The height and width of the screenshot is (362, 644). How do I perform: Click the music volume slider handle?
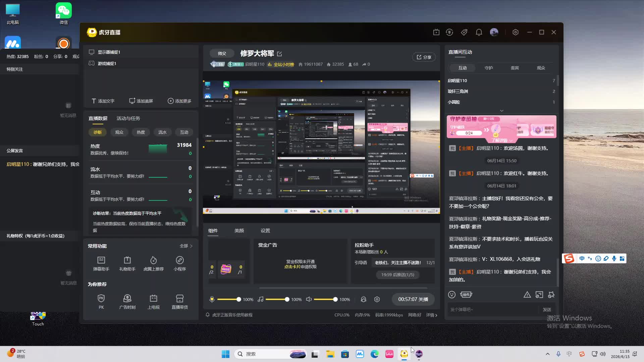pos(287,299)
